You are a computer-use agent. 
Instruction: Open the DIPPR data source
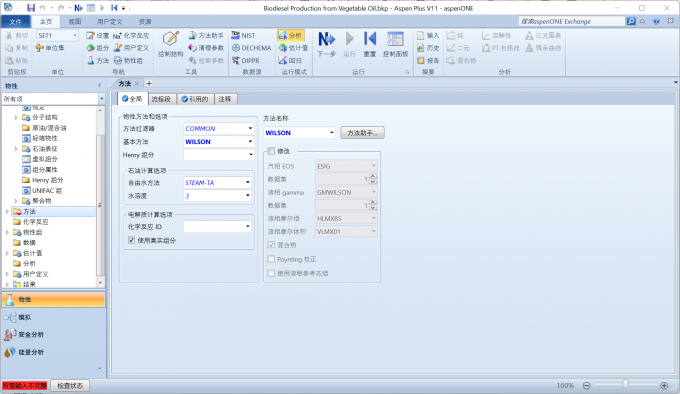[x=245, y=61]
